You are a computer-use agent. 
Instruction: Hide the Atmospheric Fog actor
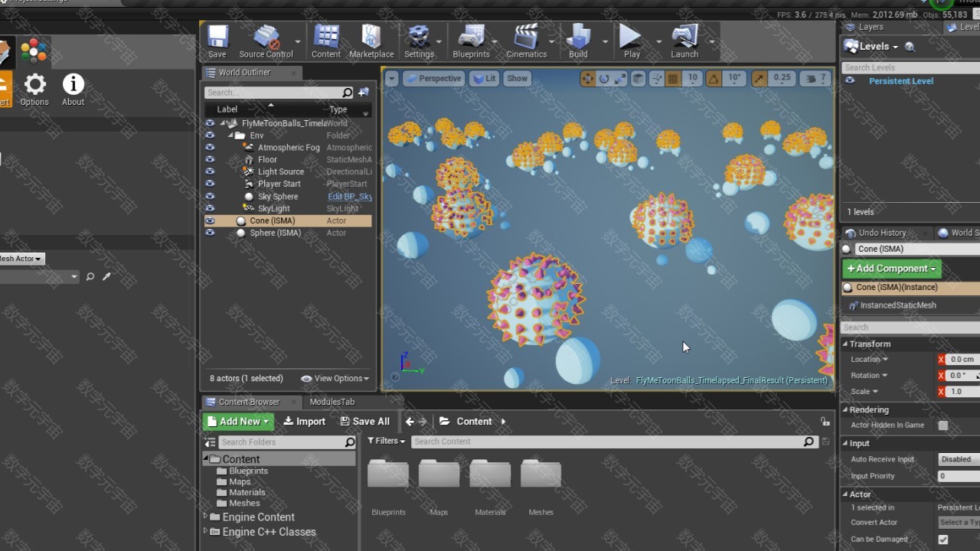[x=210, y=147]
